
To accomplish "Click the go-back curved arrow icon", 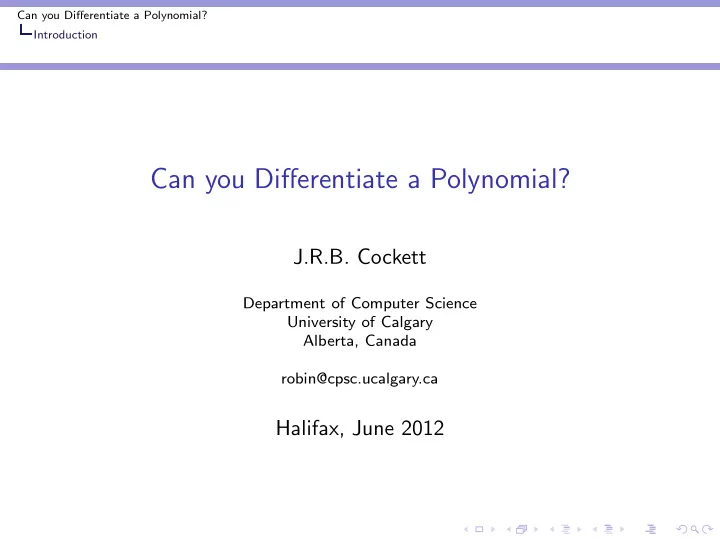I will point(682,530).
